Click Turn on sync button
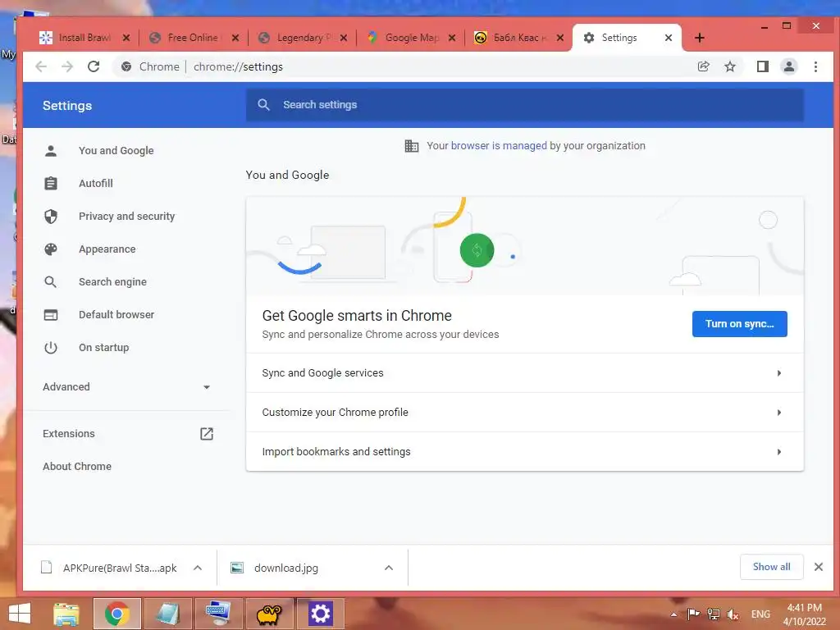The image size is (840, 630). click(739, 323)
